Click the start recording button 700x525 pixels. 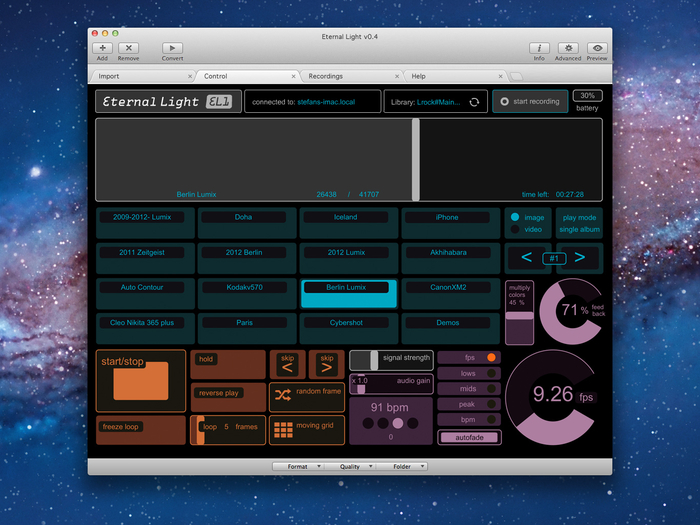(530, 101)
